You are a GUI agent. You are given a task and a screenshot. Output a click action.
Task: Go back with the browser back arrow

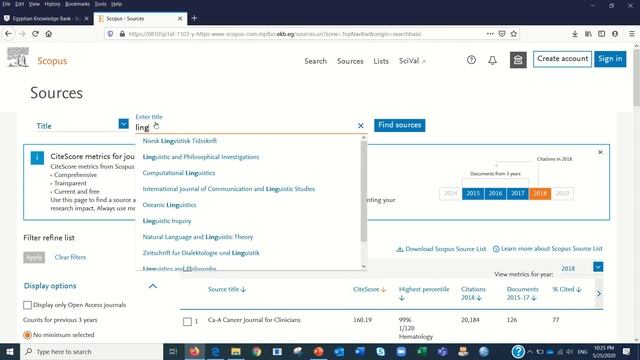tap(8, 34)
